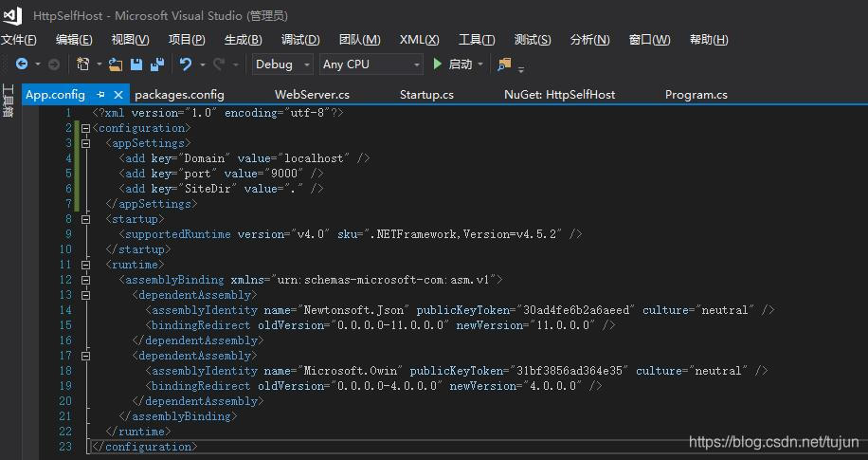This screenshot has height=460, width=868.
Task: Open the Start button dropdown arrow
Action: click(x=479, y=64)
